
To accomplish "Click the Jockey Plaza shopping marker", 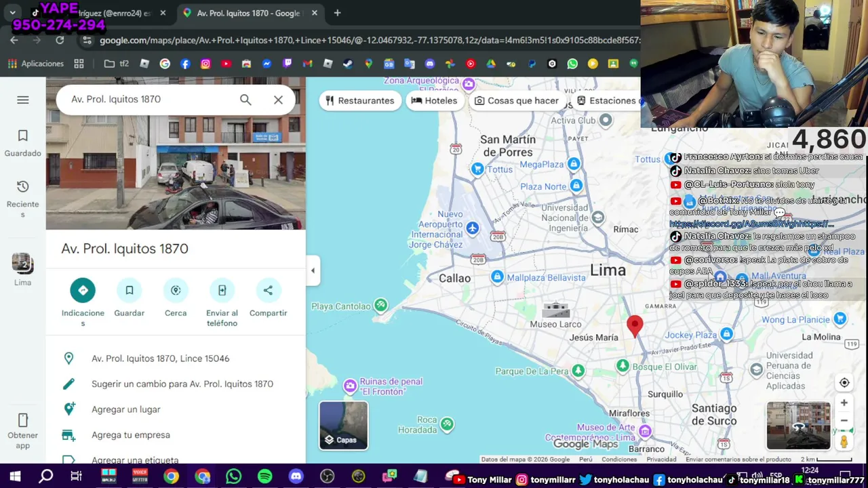I will pyautogui.click(x=726, y=334).
